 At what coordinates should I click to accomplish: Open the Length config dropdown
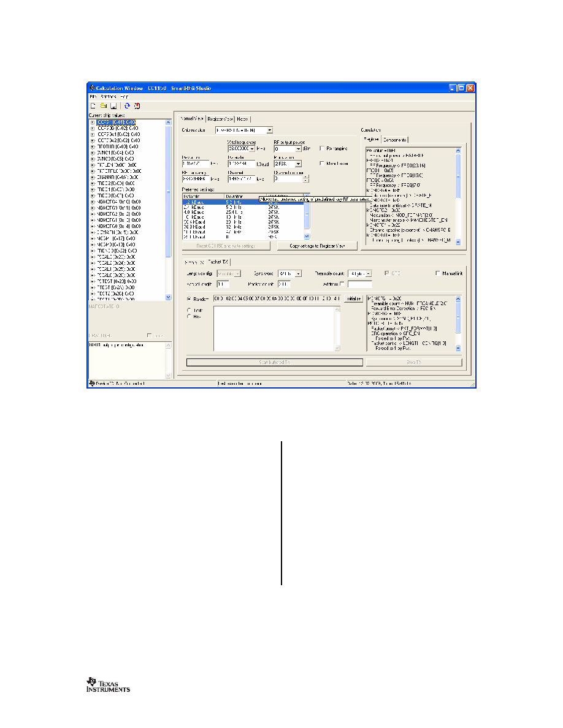tap(237, 274)
